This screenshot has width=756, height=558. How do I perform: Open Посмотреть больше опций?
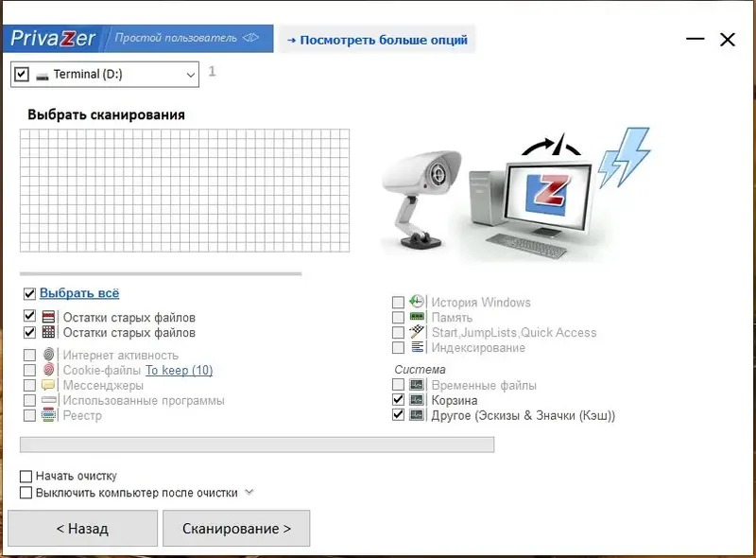coord(377,40)
